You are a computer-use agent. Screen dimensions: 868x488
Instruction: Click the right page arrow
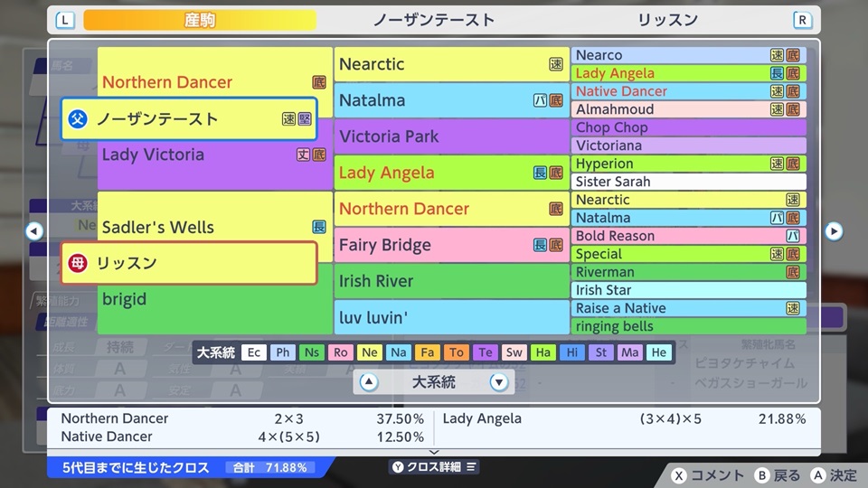(834, 230)
